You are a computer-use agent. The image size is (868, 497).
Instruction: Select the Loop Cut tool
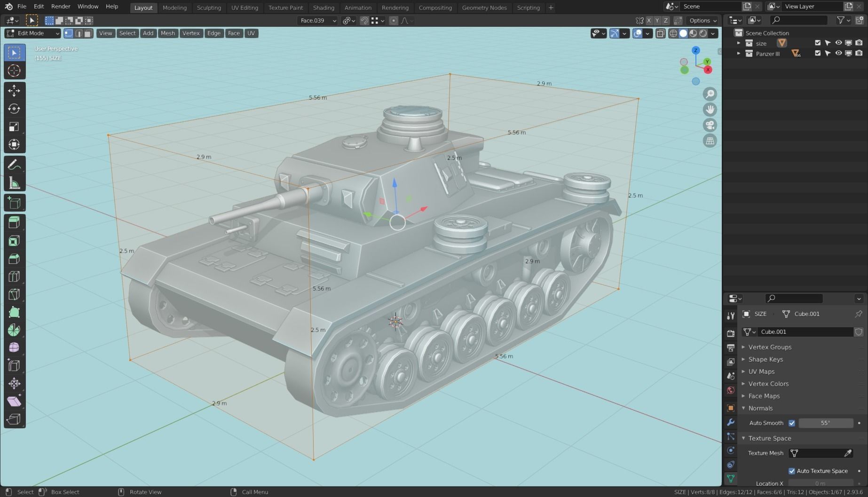pos(14,276)
